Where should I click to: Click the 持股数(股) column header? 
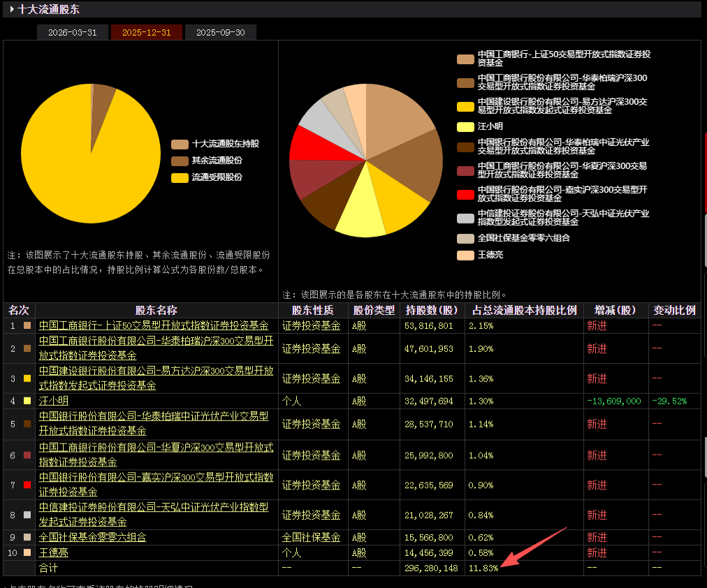click(432, 310)
